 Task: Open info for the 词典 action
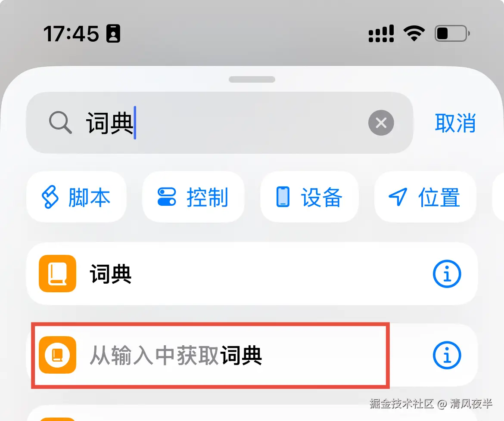447,274
